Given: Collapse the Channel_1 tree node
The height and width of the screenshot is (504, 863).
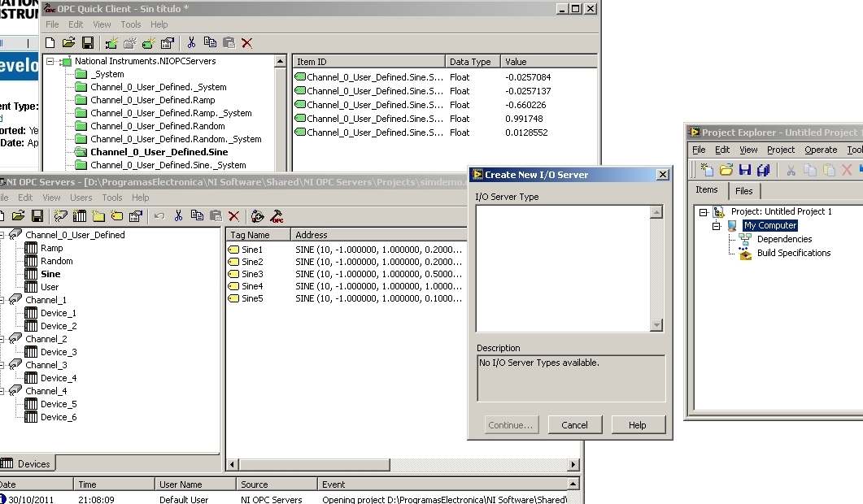Looking at the screenshot, I should (2, 300).
